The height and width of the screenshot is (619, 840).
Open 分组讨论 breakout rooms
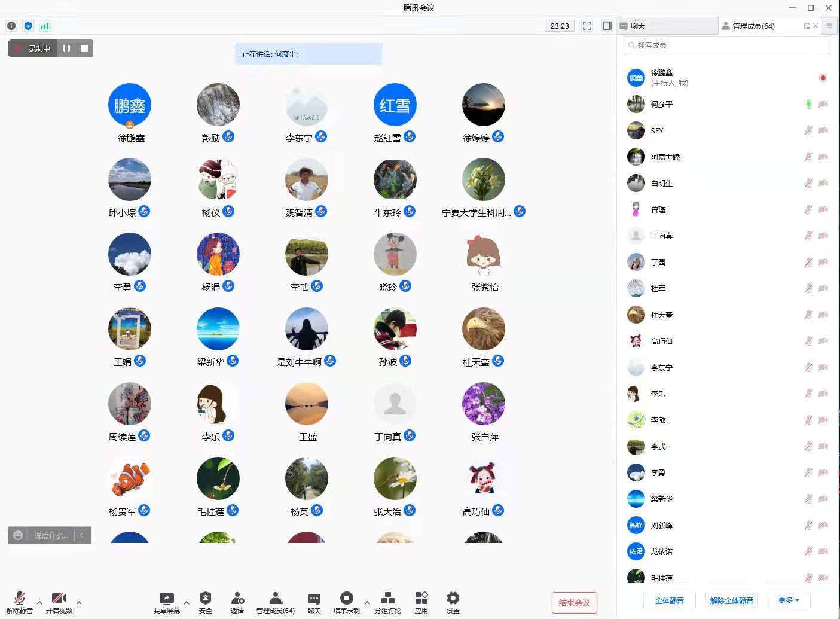[x=388, y=602]
